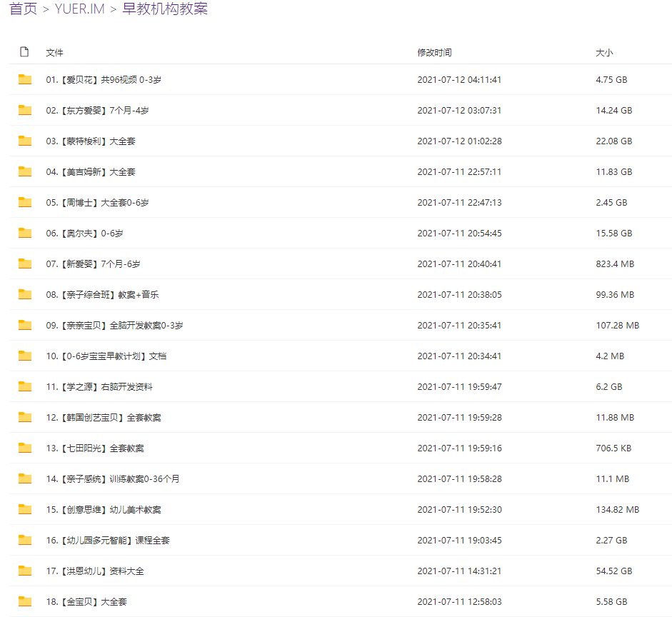
Task: Open 14.【亲子感统】训练教案 folder
Action: point(113,478)
